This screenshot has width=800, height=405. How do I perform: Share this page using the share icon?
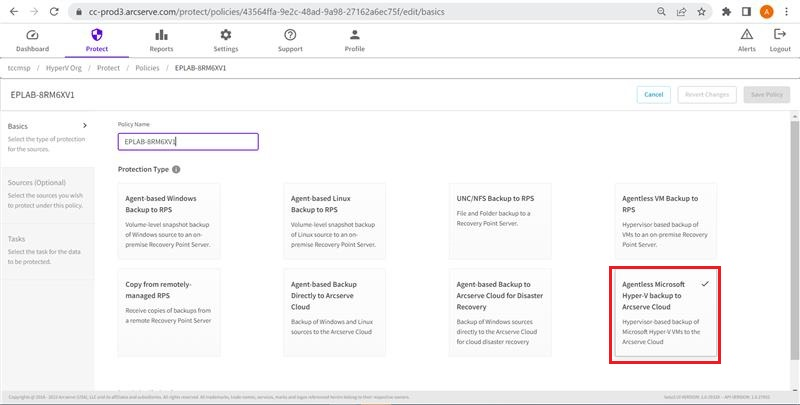click(x=682, y=11)
